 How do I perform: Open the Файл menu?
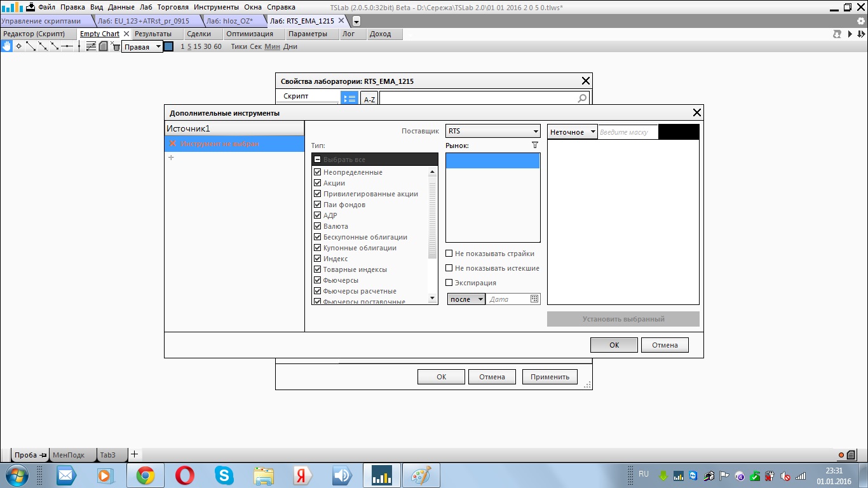point(46,7)
